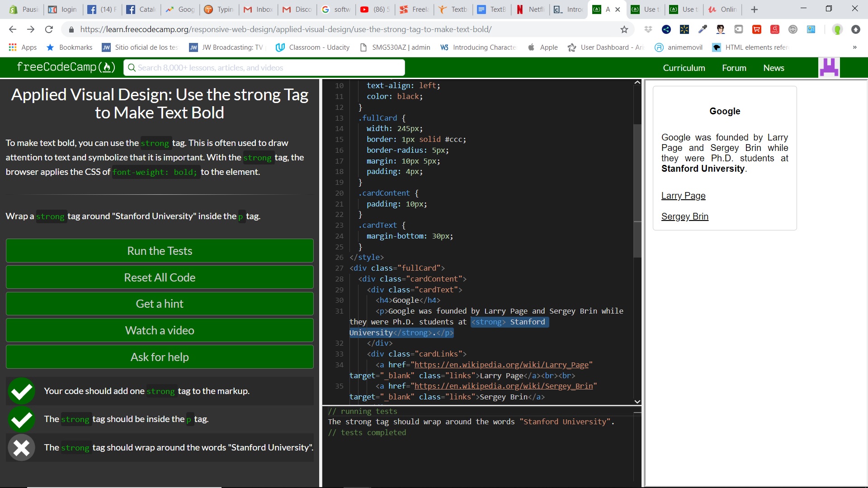Viewport: 868px width, 488px height.
Task: Click the .fullCard selector in the code
Action: [378, 118]
